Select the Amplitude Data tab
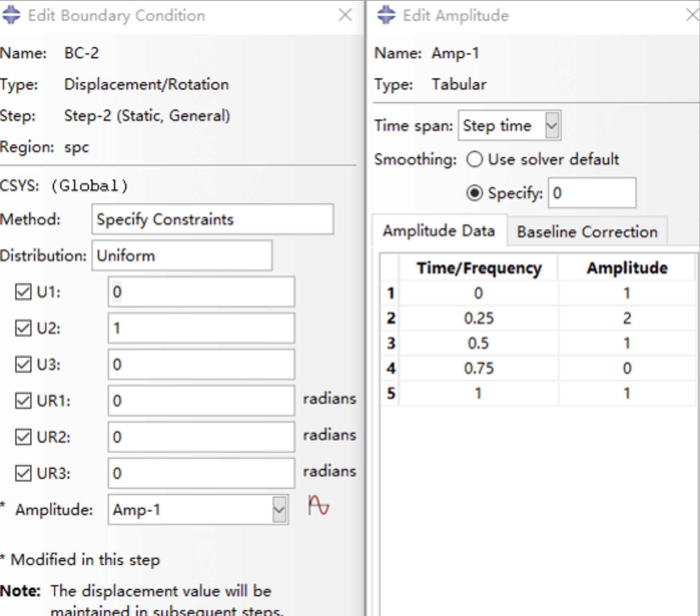This screenshot has height=616, width=700. (439, 231)
